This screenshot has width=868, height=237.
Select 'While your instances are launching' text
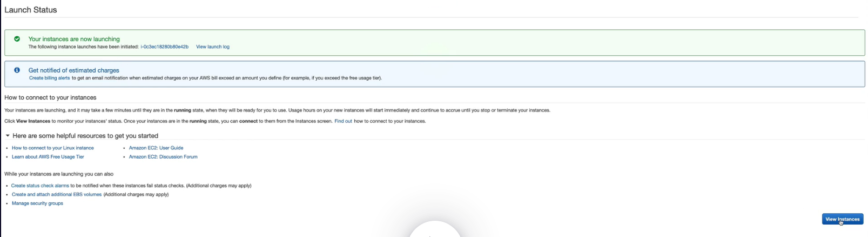(x=59, y=174)
